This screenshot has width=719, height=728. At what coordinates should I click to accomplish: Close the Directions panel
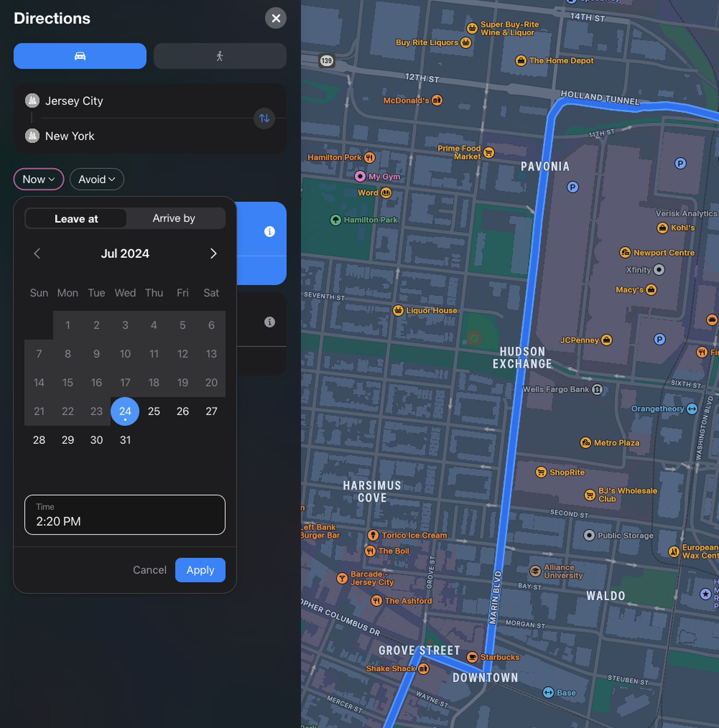pos(276,18)
